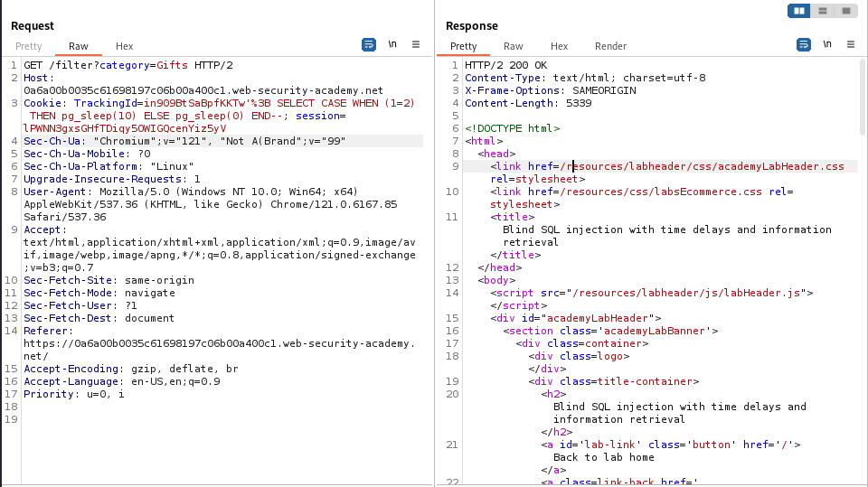Image resolution: width=868 pixels, height=487 pixels.
Task: Click the User-Agent header name
Action: (x=54, y=192)
